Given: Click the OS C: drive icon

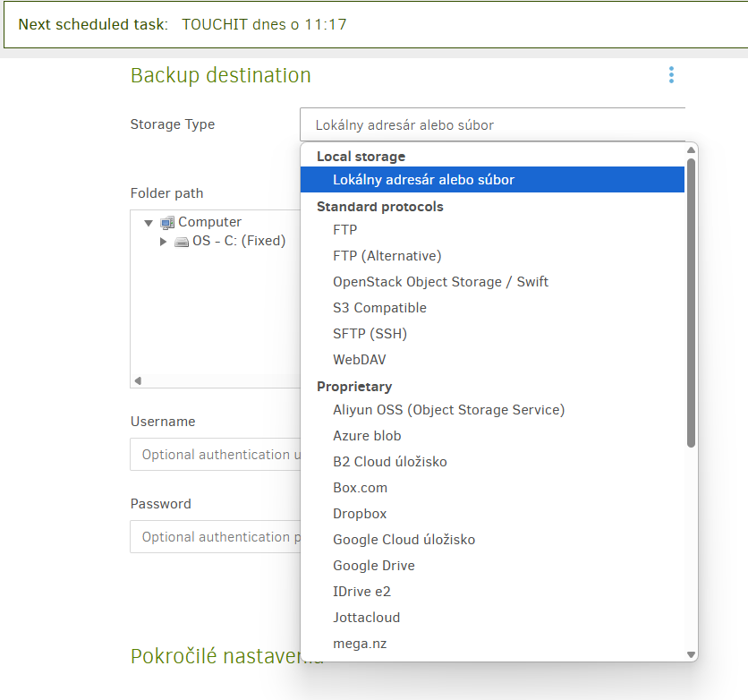Looking at the screenshot, I should click(x=182, y=242).
